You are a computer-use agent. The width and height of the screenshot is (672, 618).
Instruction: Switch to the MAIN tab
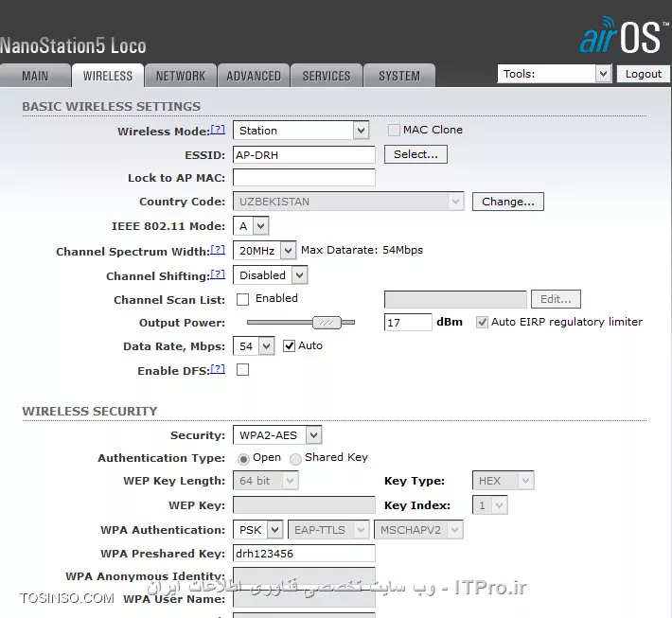(x=35, y=76)
